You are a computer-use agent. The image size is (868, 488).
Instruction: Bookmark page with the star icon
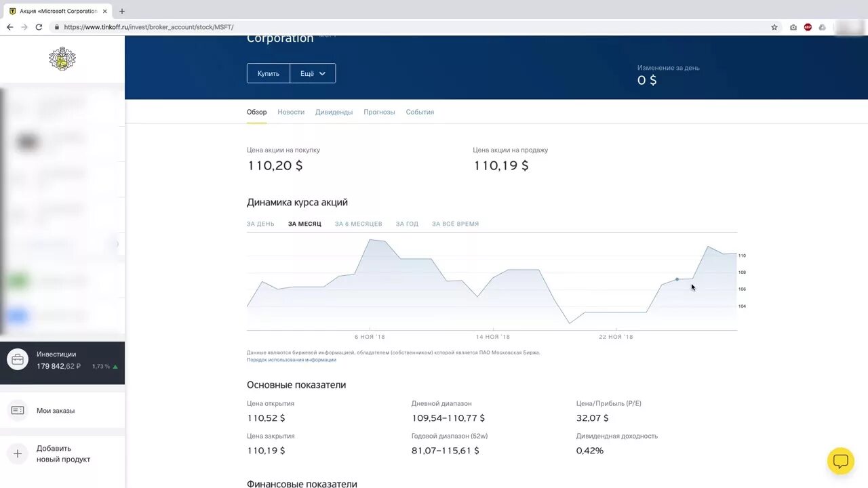pyautogui.click(x=774, y=27)
